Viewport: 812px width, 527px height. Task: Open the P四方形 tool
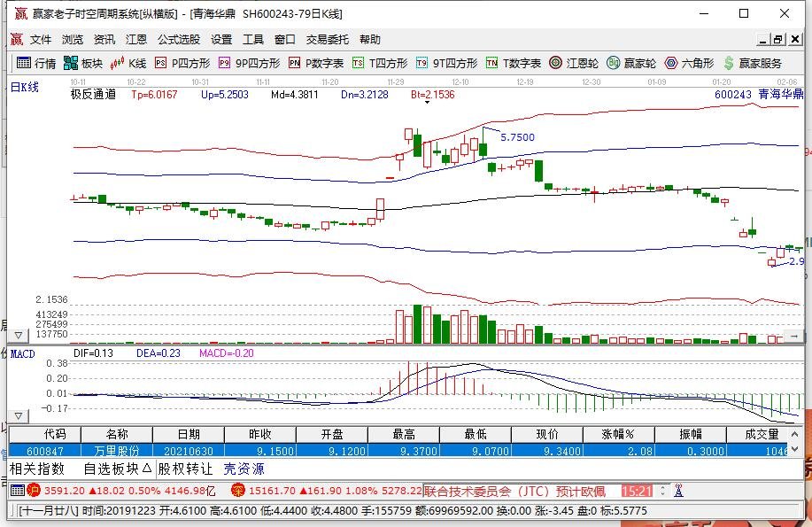click(182, 63)
